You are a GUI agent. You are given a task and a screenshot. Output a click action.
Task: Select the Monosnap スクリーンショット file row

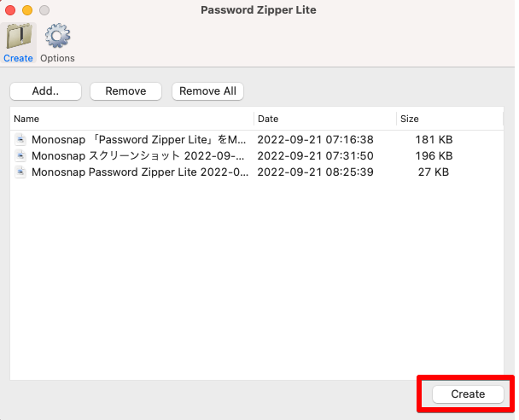[x=257, y=155]
